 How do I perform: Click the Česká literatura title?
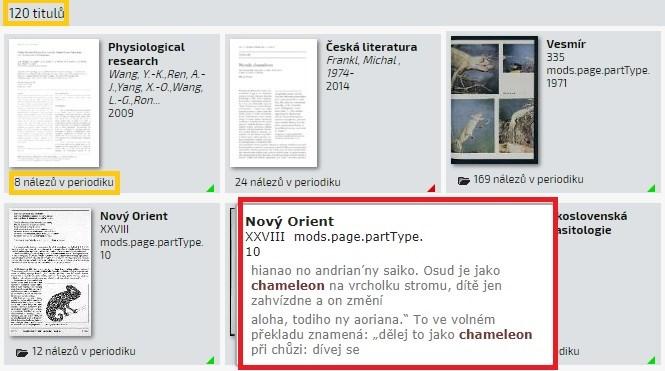click(x=371, y=47)
